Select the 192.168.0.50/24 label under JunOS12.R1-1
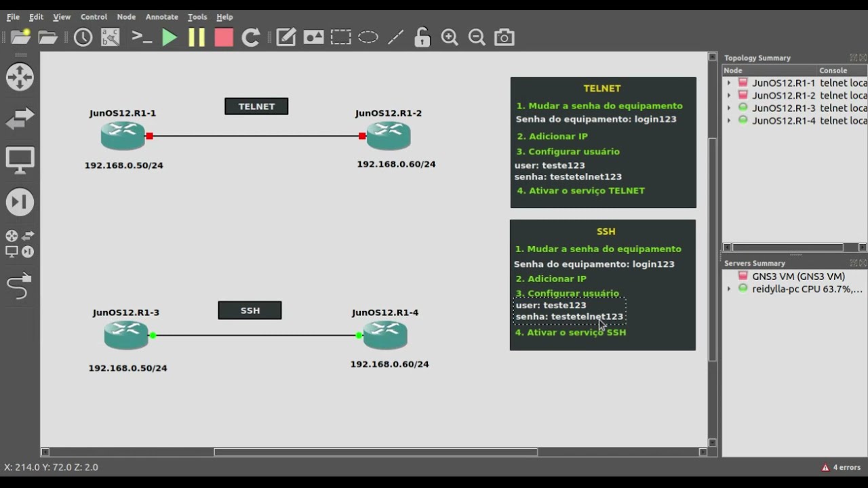Screen dimensions: 868x488 [x=123, y=165]
